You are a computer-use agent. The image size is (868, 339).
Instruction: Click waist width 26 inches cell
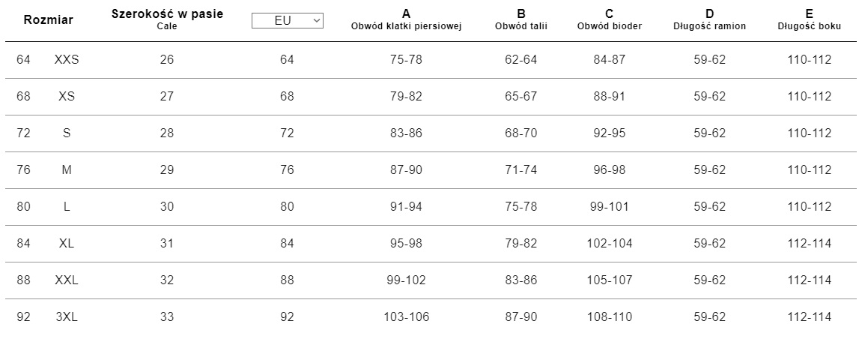pyautogui.click(x=167, y=60)
